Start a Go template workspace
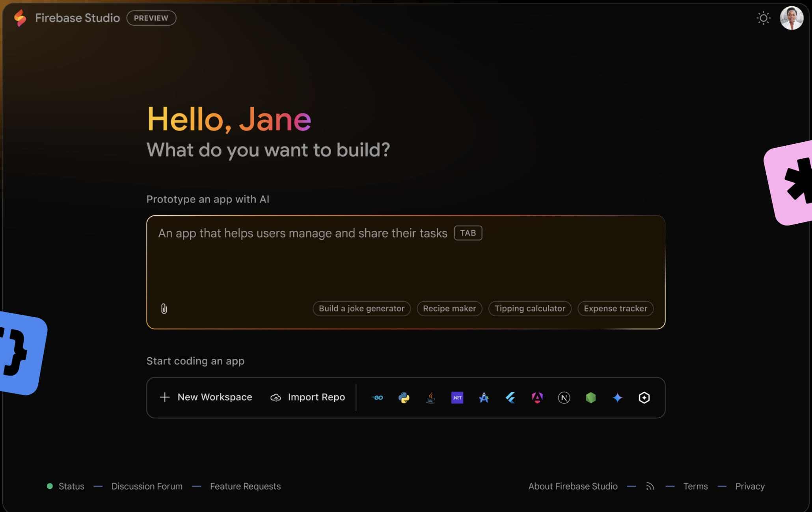Viewport: 812px width, 512px height. [378, 398]
